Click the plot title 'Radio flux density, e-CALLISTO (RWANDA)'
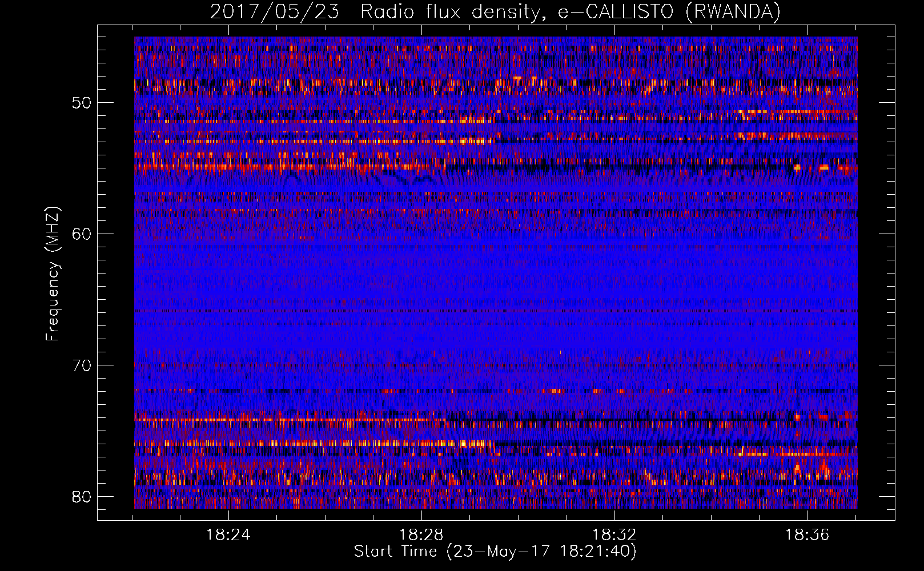Screen dimensions: 924x571 coord(571,12)
